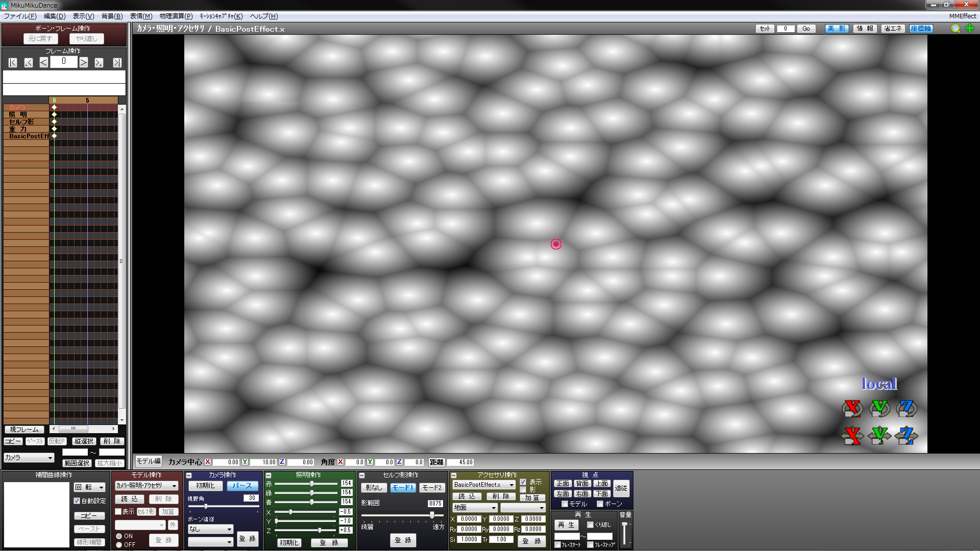
Task: Click the pink camera center target marker
Action: pos(556,244)
